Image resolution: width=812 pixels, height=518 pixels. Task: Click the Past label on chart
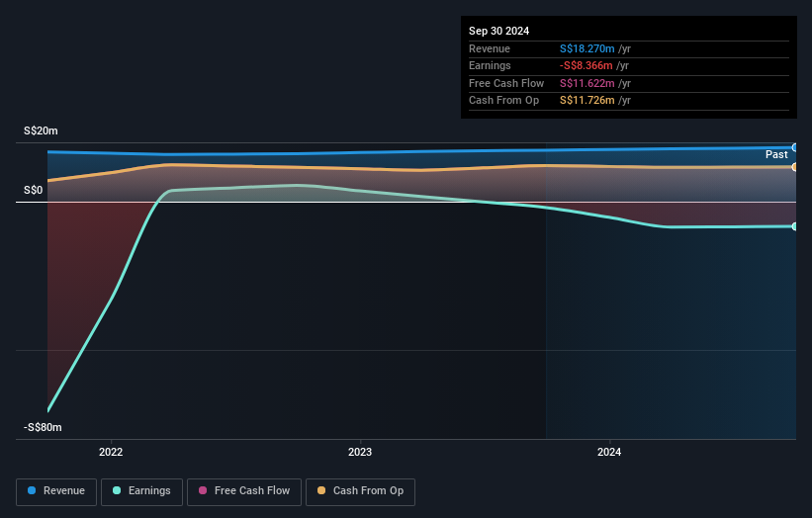click(x=776, y=154)
